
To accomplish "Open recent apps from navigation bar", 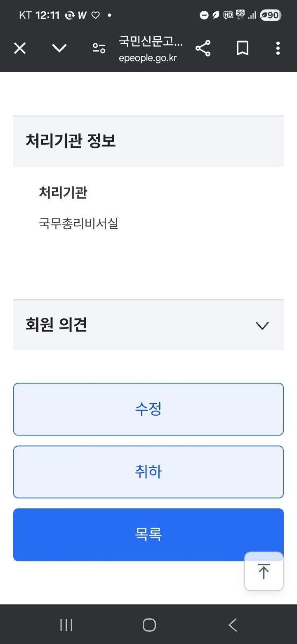I will coord(66,625).
